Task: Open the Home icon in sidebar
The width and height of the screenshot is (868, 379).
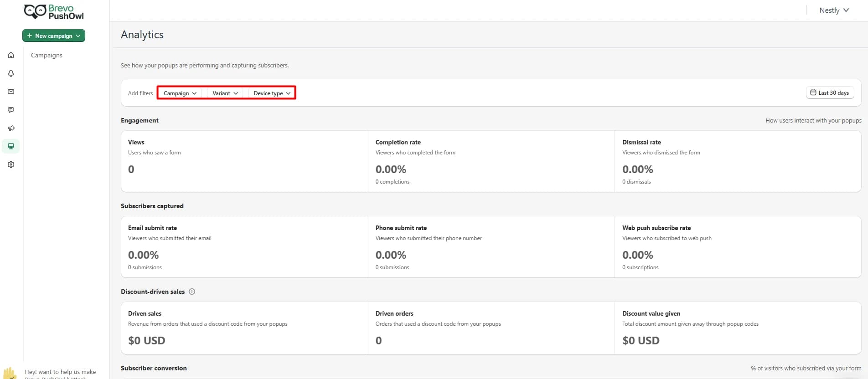Action: (11, 55)
